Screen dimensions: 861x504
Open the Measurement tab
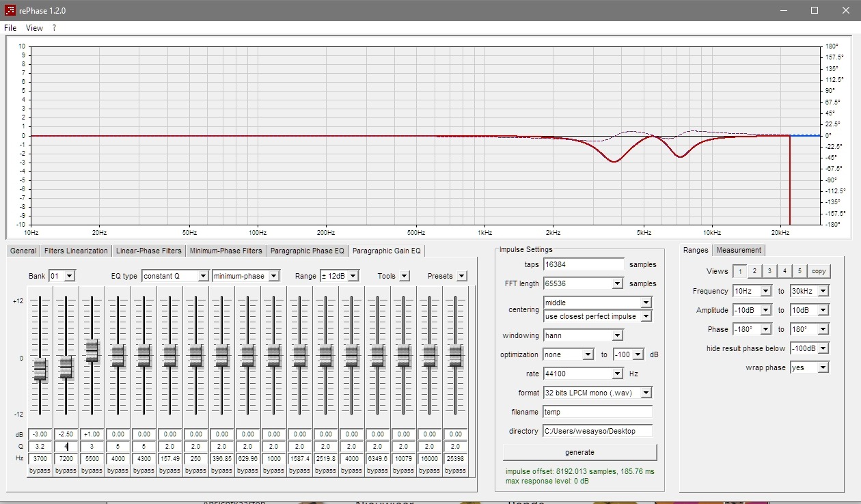tap(739, 250)
